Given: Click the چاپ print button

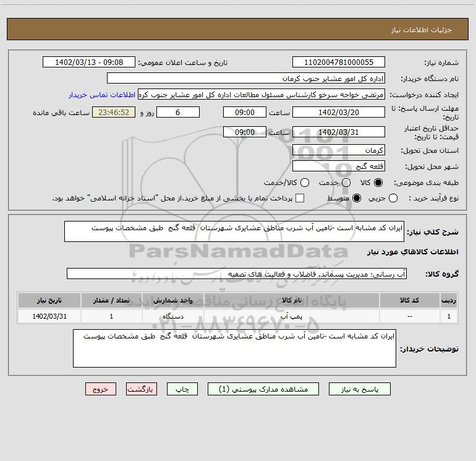Looking at the screenshot, I should pyautogui.click(x=182, y=389).
